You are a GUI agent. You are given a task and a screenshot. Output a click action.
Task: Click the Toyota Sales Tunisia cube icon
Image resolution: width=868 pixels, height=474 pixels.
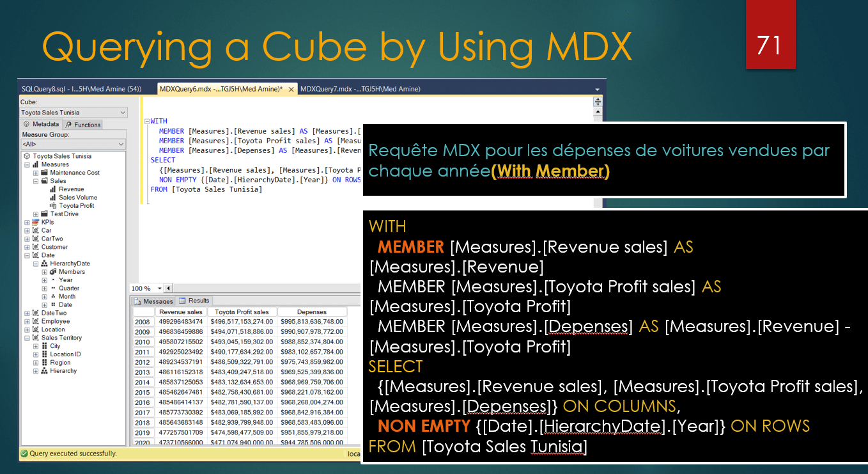pyautogui.click(x=27, y=156)
